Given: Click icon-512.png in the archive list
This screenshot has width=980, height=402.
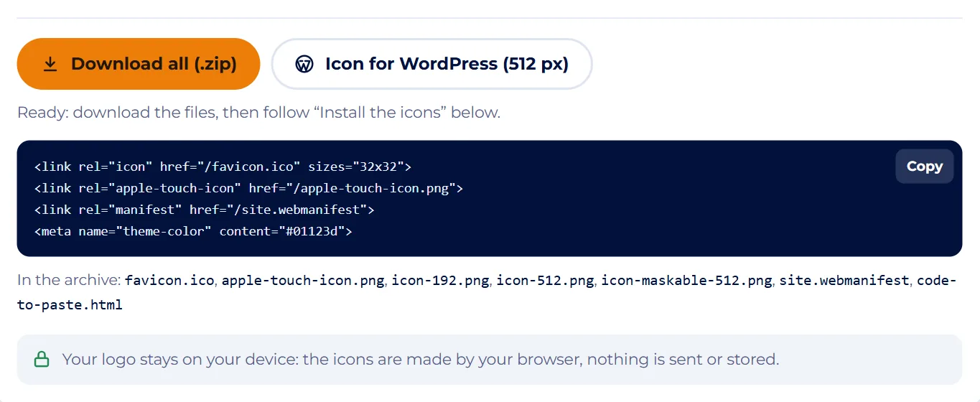Looking at the screenshot, I should coord(545,280).
